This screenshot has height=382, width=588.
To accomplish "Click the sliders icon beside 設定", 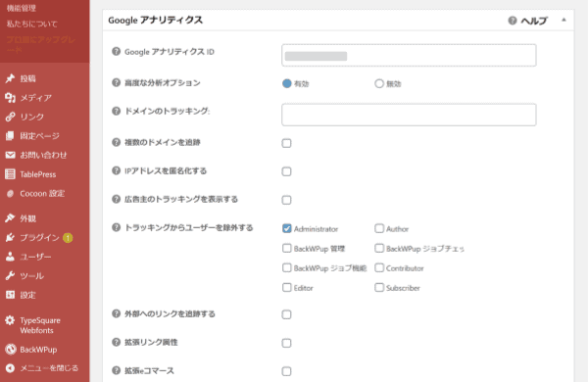I will 10,295.
